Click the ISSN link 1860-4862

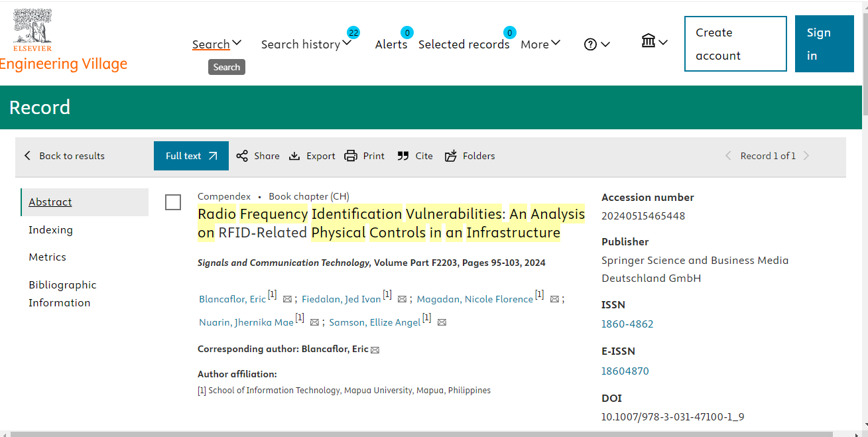[x=627, y=324]
